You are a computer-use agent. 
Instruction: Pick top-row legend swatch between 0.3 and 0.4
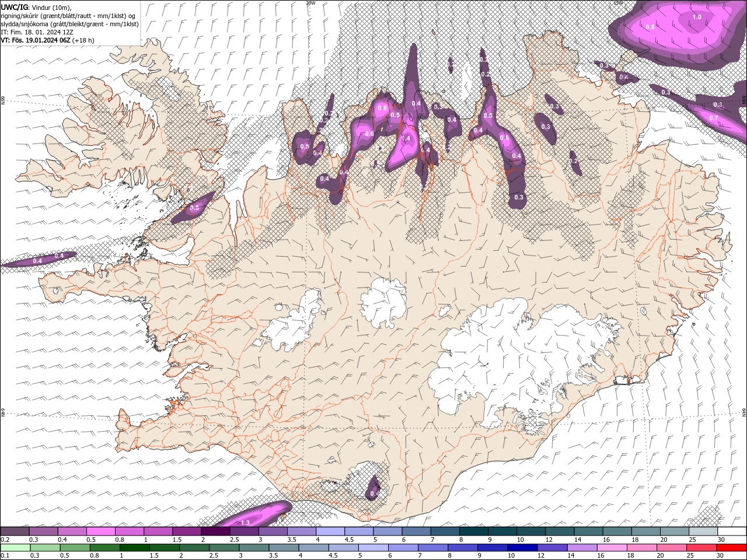(43, 531)
